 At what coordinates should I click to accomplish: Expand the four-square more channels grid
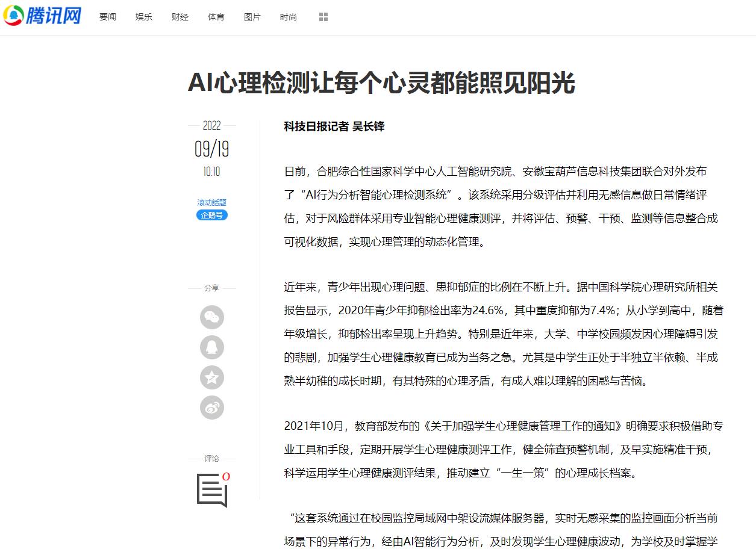[323, 17]
